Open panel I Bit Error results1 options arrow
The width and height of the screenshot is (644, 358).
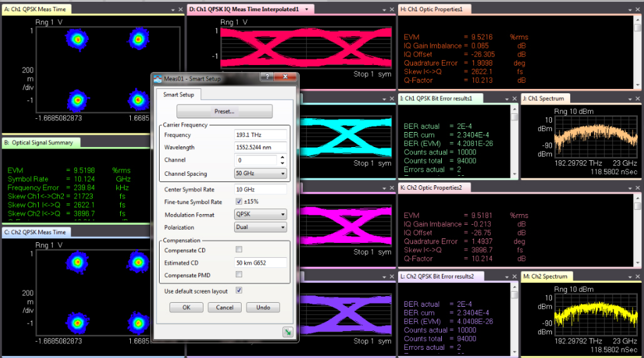coord(507,98)
